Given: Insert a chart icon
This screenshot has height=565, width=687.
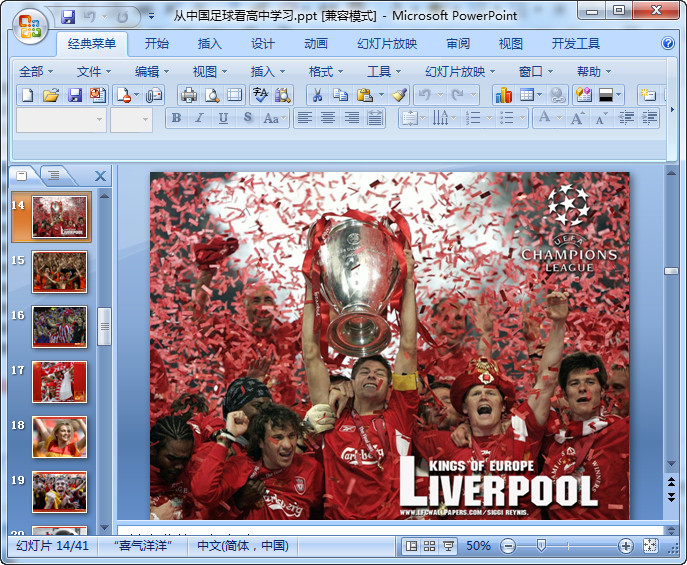Looking at the screenshot, I should (503, 95).
